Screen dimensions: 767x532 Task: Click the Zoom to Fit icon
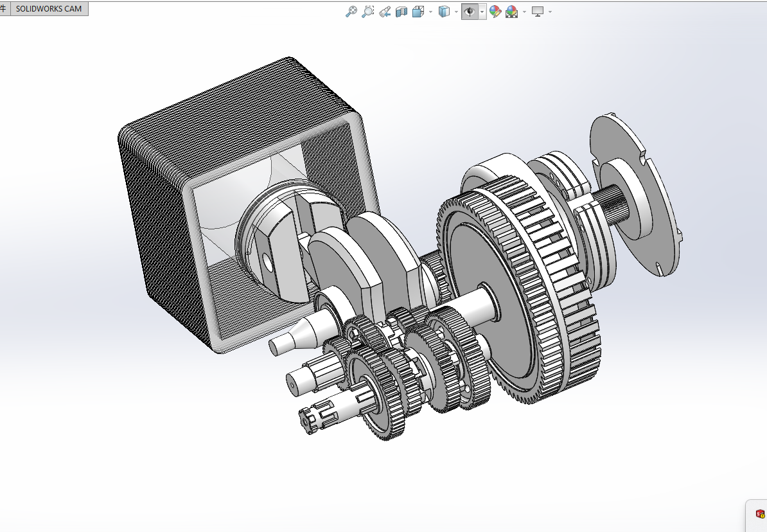click(351, 12)
